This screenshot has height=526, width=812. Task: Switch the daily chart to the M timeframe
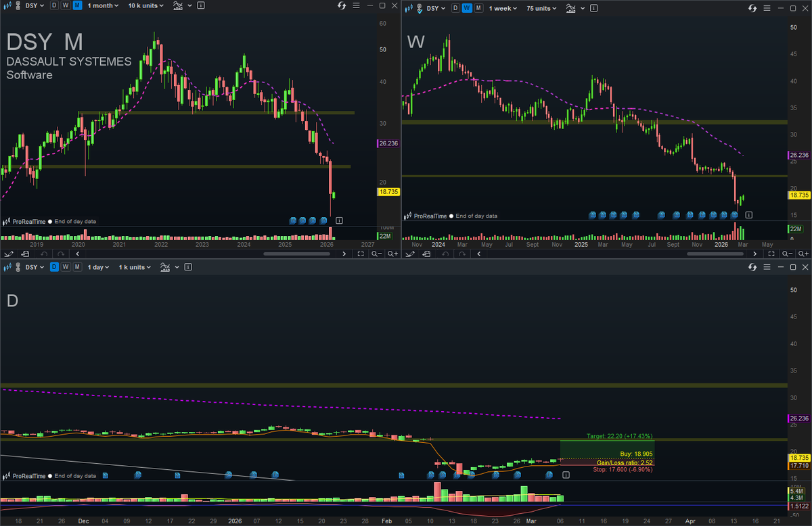tap(77, 267)
